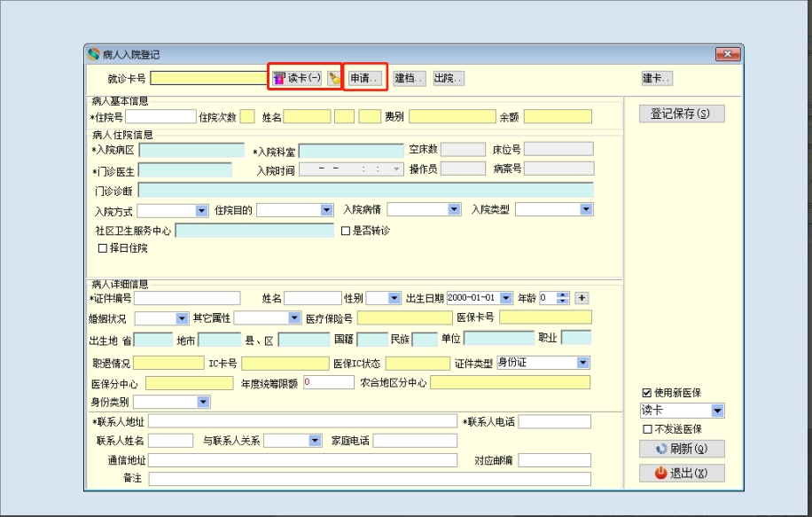Viewport: 812px width, 517px height.
Task: Click the 建卡 button
Action: [x=657, y=78]
